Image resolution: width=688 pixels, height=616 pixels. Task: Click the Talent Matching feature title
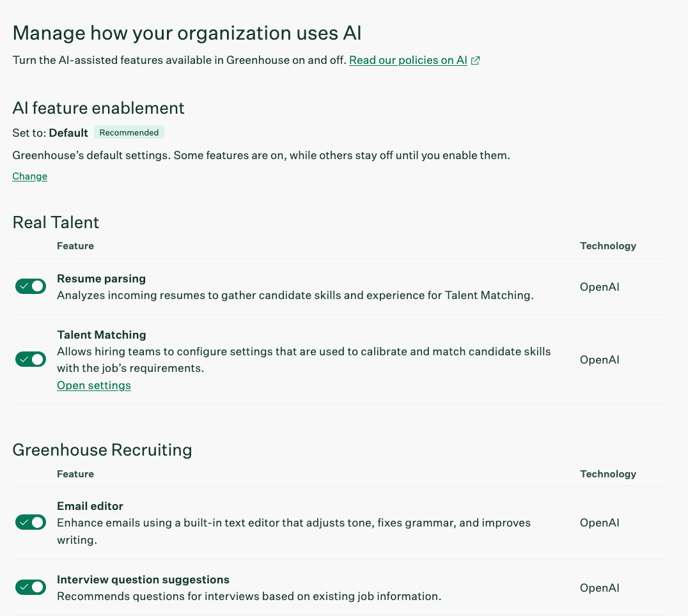101,335
